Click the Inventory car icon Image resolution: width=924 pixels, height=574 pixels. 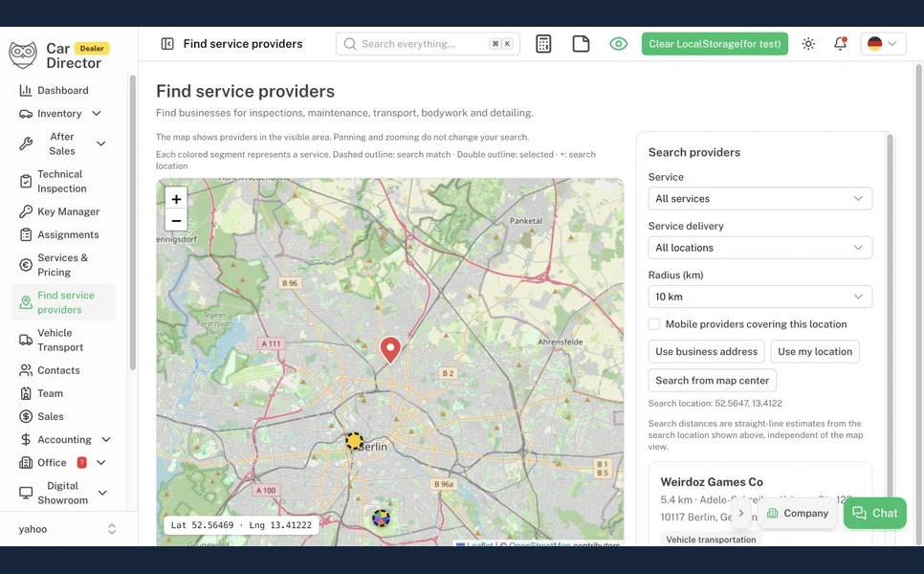pos(25,114)
